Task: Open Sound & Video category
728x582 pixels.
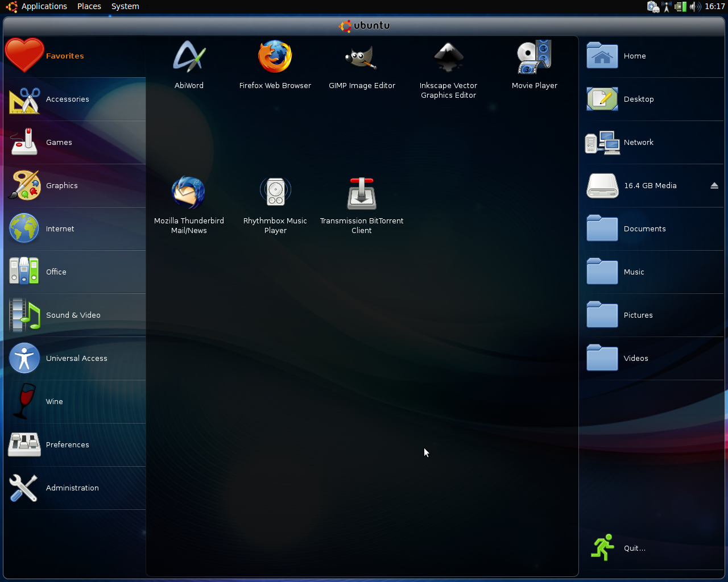Action: [75, 315]
